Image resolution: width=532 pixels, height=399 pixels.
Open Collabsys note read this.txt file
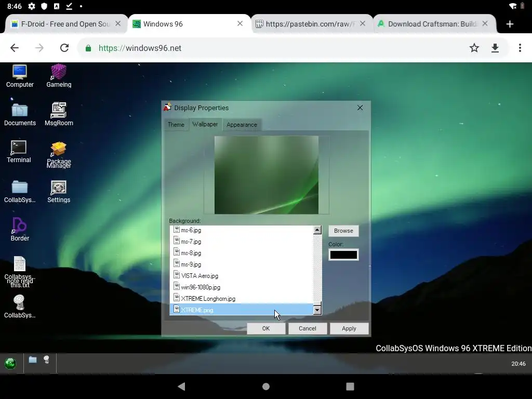point(20,272)
